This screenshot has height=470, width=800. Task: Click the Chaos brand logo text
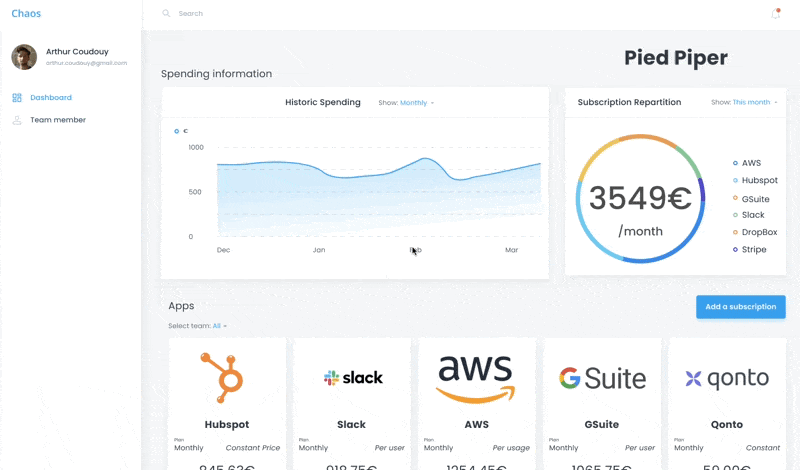[x=26, y=14]
